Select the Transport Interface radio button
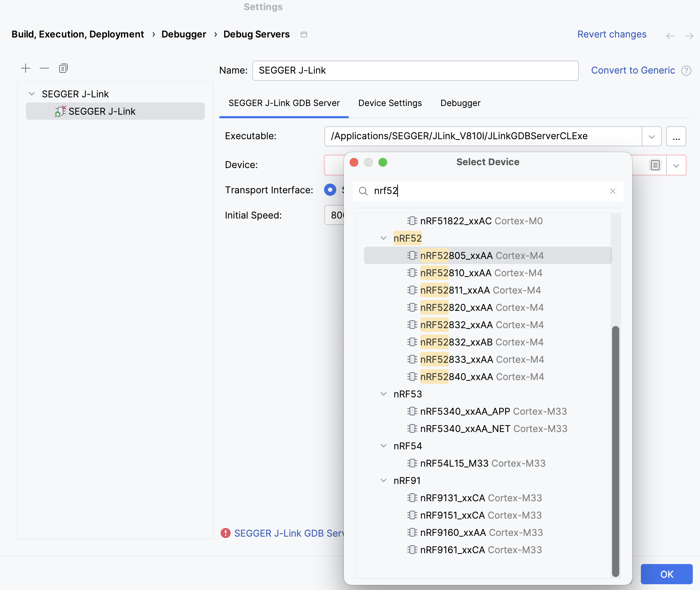700x590 pixels. pos(330,190)
